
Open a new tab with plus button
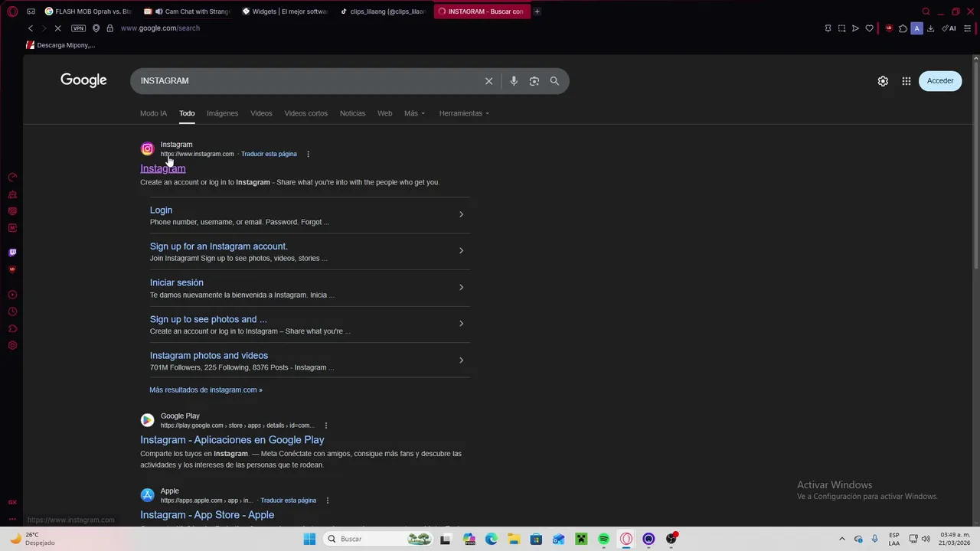537,11
